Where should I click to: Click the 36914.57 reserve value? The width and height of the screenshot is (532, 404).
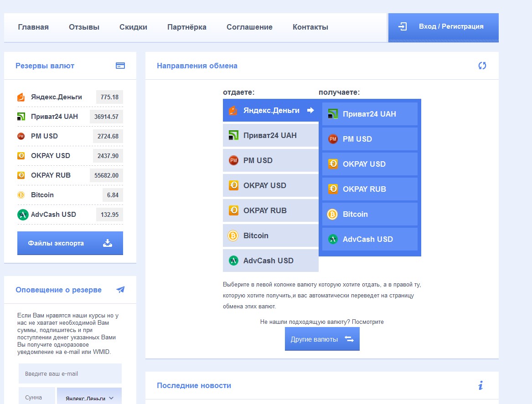(106, 117)
